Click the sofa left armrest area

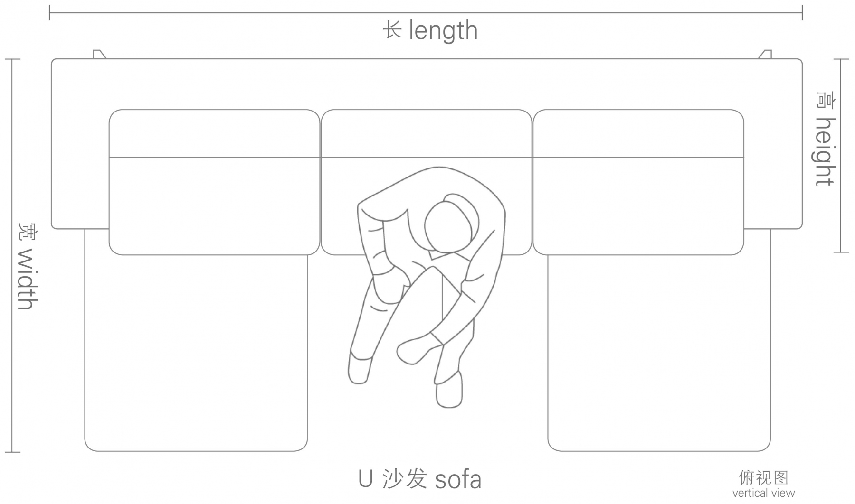point(80,143)
